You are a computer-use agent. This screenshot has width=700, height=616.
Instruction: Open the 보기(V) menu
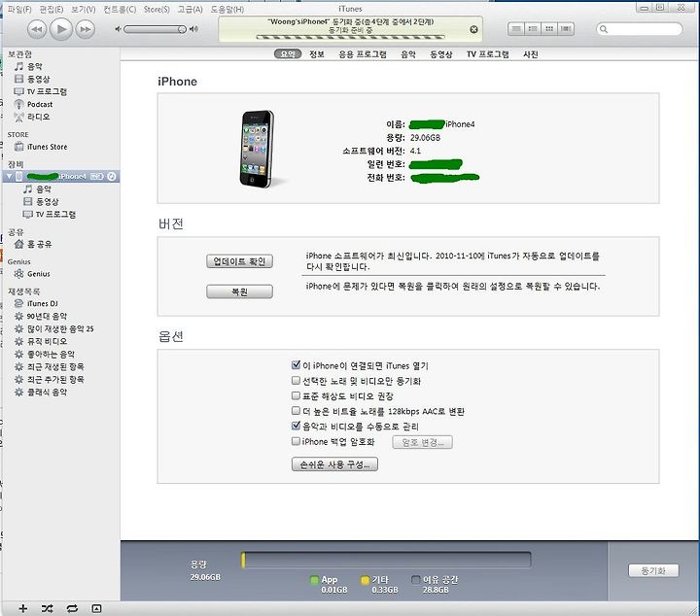(x=84, y=10)
